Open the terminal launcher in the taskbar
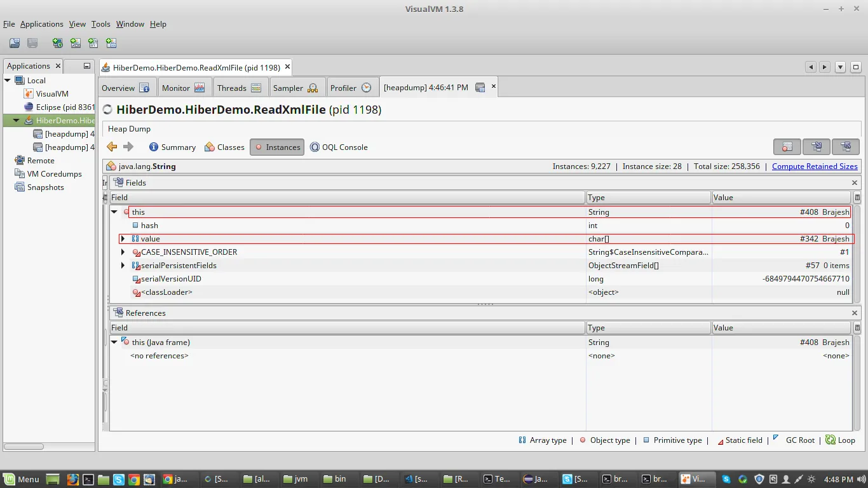The height and width of the screenshot is (488, 868). click(89, 479)
